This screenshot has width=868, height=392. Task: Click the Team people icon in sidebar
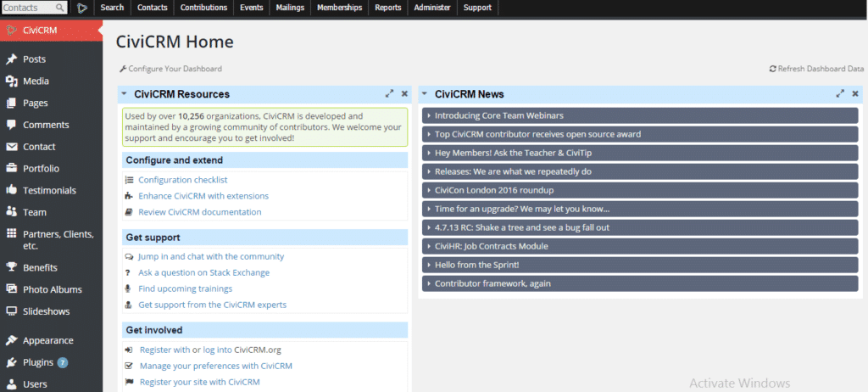click(11, 212)
